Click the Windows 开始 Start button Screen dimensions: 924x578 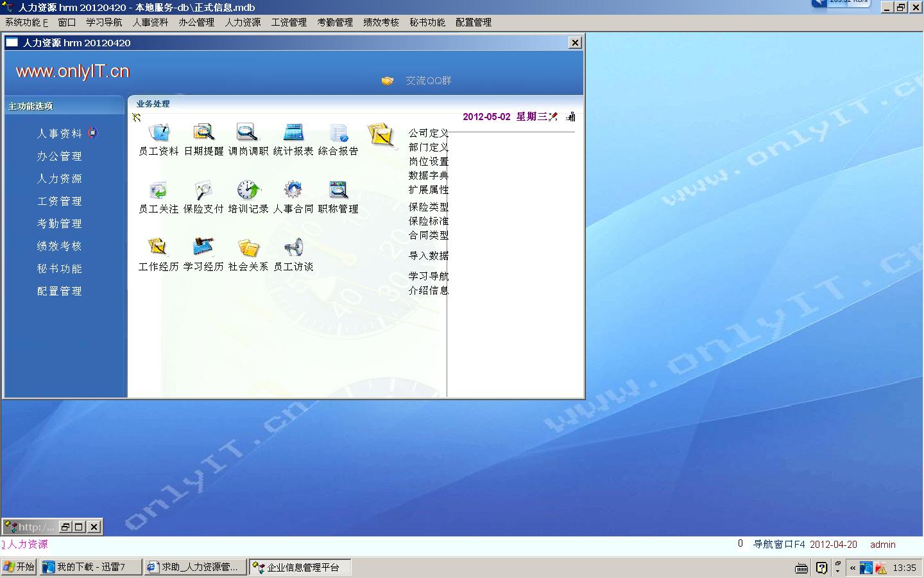[19, 567]
